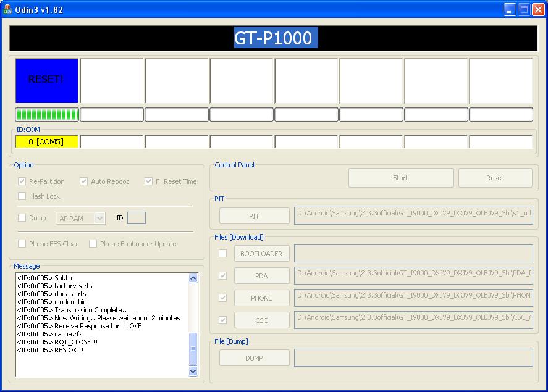Image resolution: width=548 pixels, height=392 pixels.
Task: Enable the Phone EFS Clear checkbox
Action: pos(22,243)
